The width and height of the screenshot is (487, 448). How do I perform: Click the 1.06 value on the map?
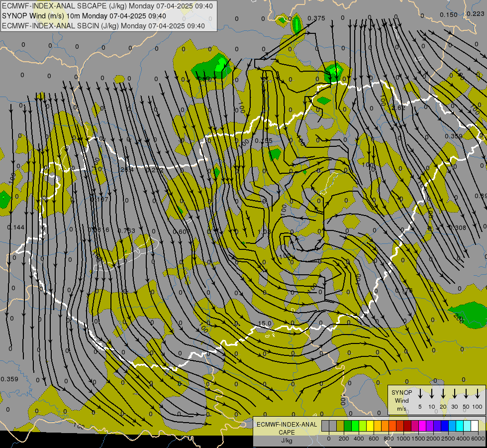point(264,232)
